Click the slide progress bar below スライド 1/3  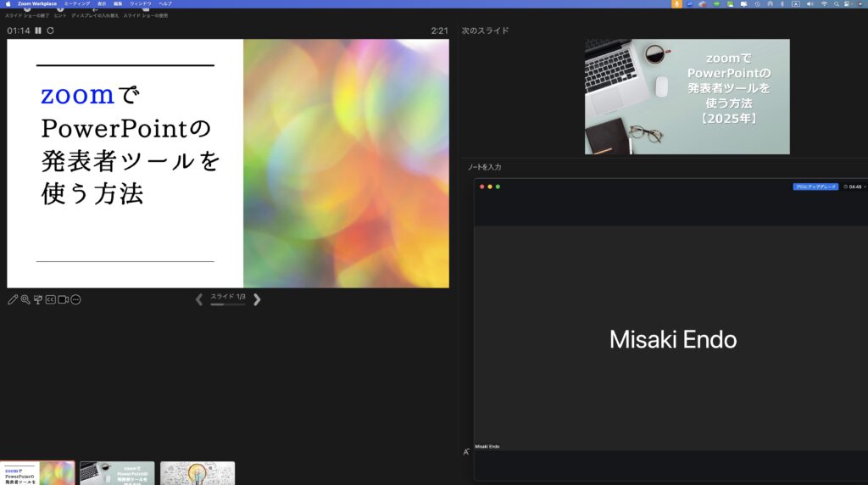click(227, 304)
